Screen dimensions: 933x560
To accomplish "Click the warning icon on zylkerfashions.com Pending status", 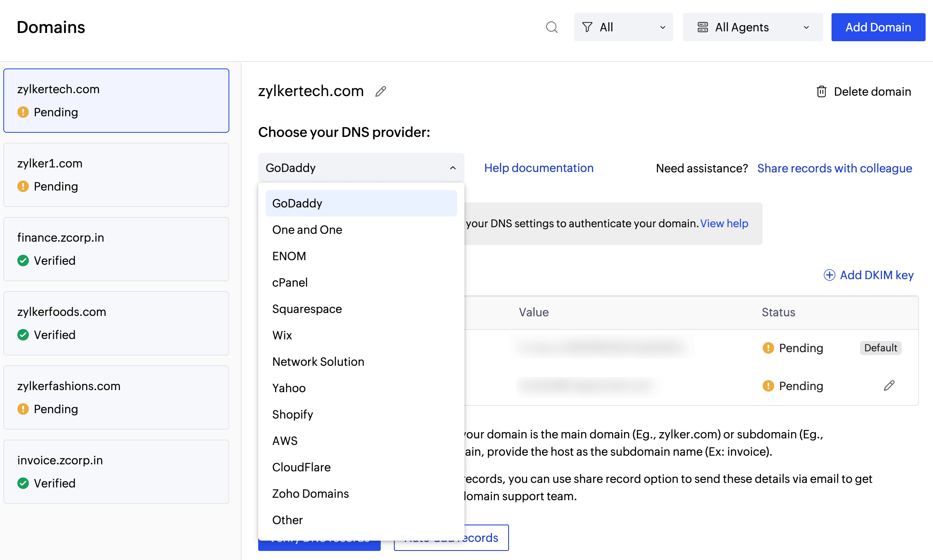I will click(x=24, y=409).
